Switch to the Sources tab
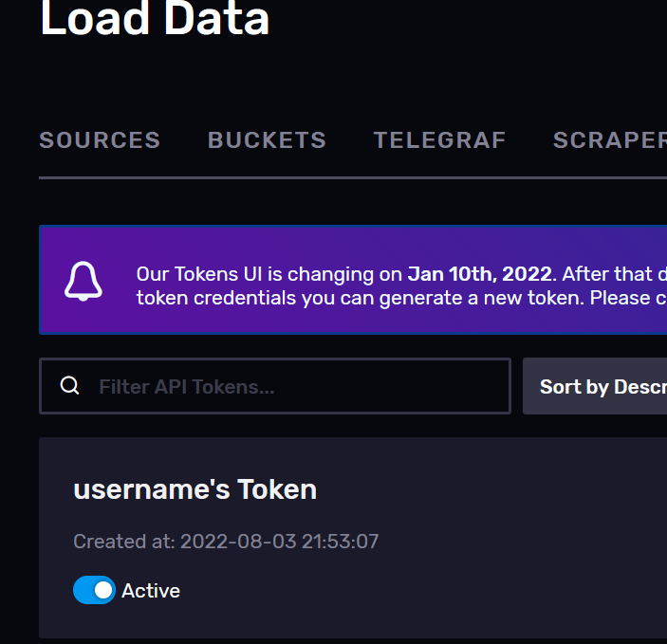The height and width of the screenshot is (644, 667). pyautogui.click(x=100, y=140)
